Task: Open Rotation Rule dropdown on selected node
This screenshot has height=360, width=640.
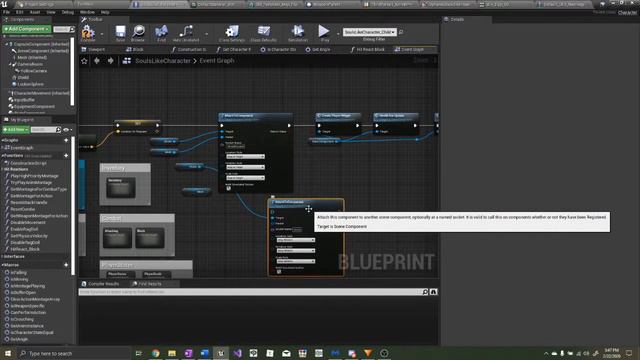Action: coord(296,251)
